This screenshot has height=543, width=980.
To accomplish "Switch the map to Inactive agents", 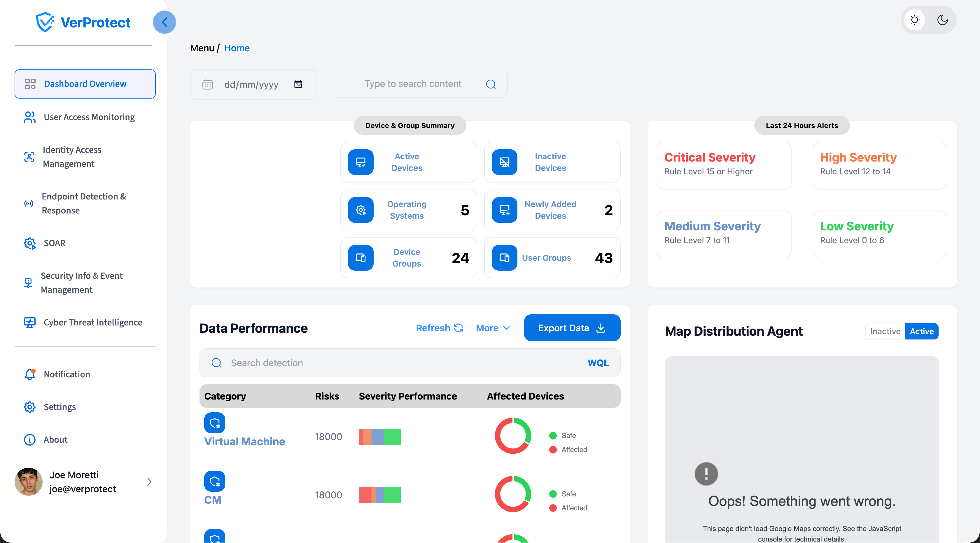I will click(885, 331).
